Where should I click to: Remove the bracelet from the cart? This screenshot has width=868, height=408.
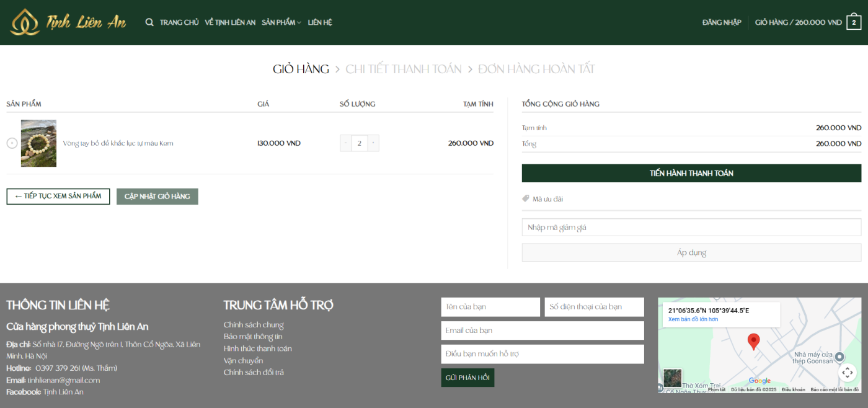pyautogui.click(x=12, y=143)
